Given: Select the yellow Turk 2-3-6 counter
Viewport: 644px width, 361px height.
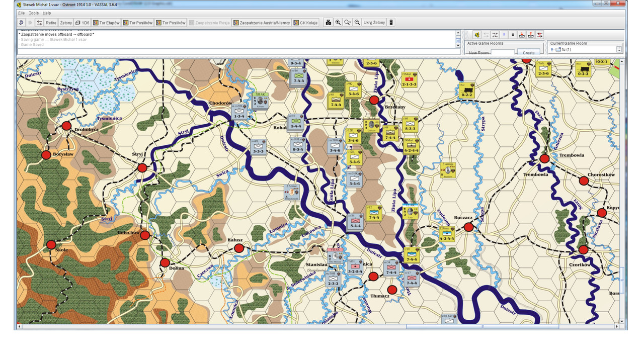Looking at the screenshot, I should (543, 69).
